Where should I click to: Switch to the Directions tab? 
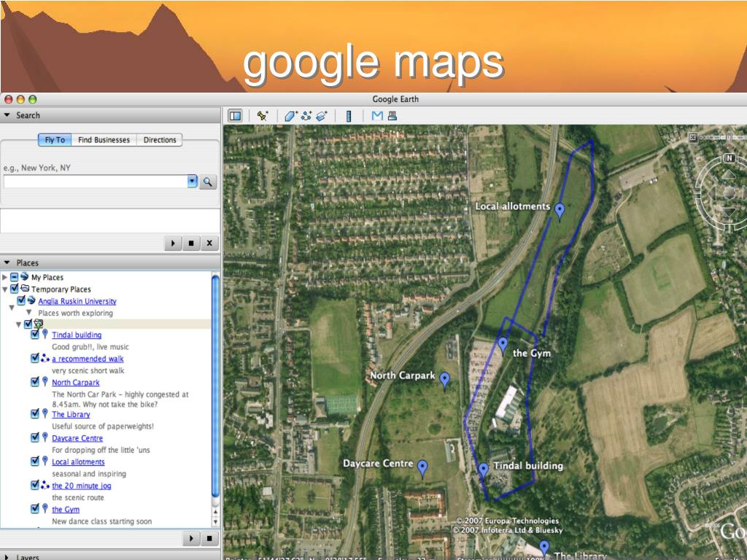click(x=160, y=139)
